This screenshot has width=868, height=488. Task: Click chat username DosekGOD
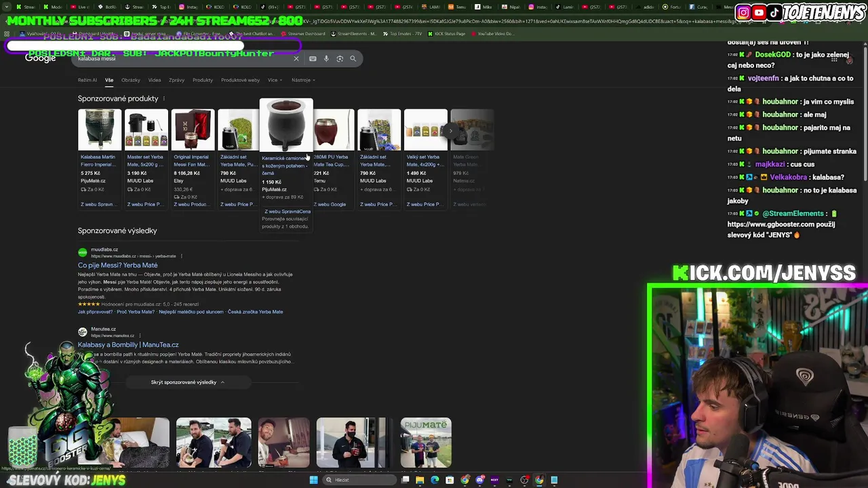click(x=772, y=55)
